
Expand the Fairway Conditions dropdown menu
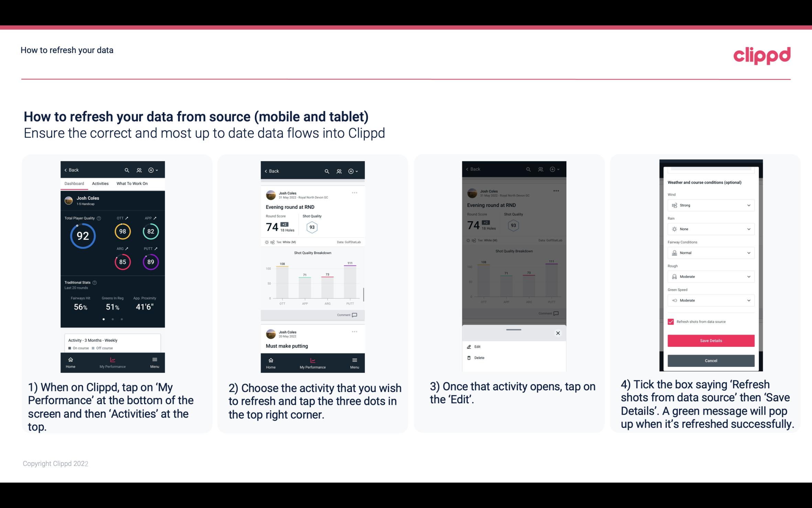click(709, 252)
